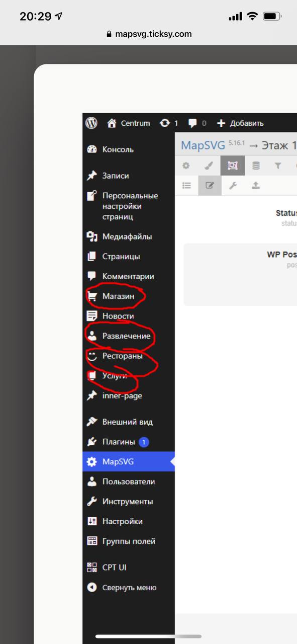Open inner-page post type menu

tap(129, 396)
